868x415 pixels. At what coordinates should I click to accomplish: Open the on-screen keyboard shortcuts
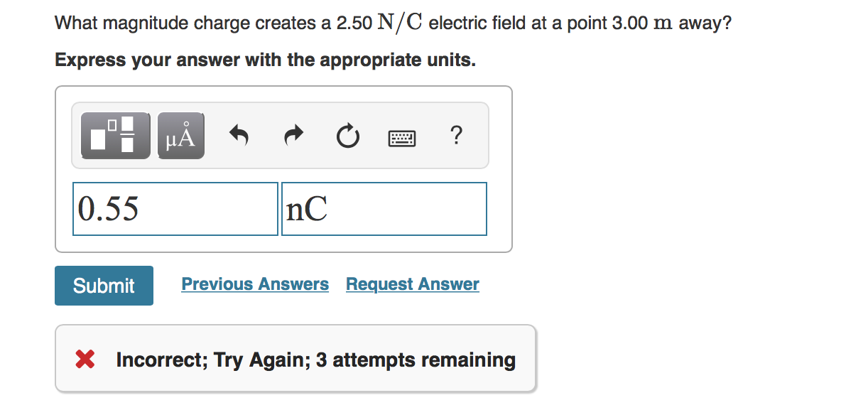401,137
